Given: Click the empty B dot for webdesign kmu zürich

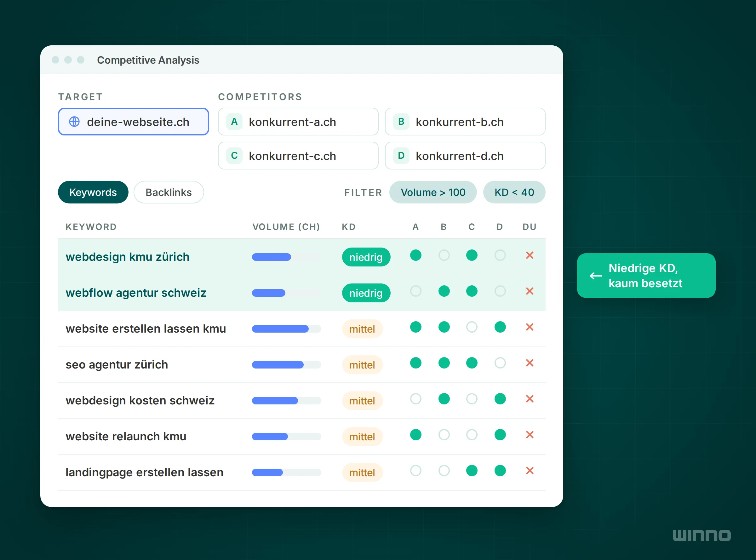Looking at the screenshot, I should tap(444, 255).
